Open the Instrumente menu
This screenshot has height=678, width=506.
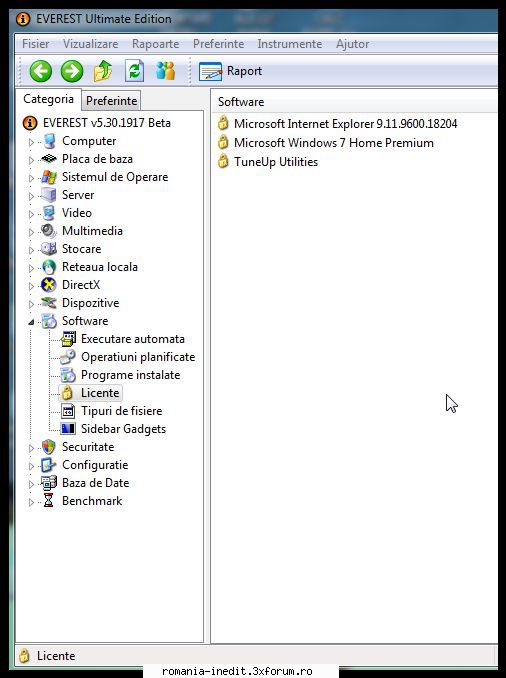click(290, 44)
